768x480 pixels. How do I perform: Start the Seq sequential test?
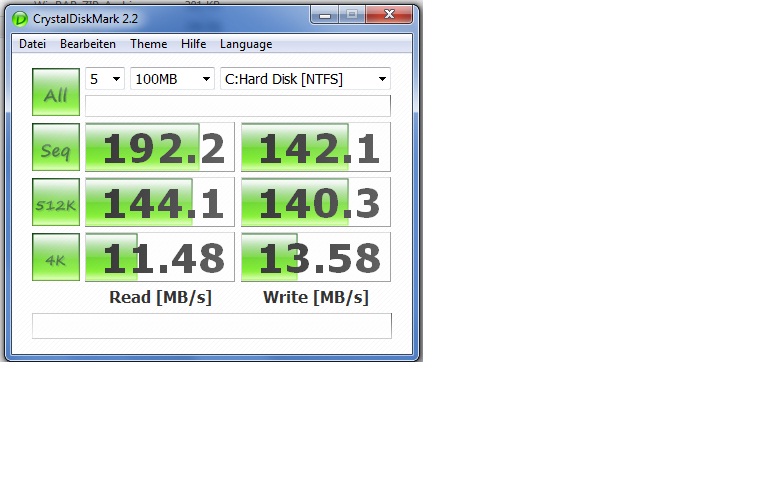click(x=56, y=147)
